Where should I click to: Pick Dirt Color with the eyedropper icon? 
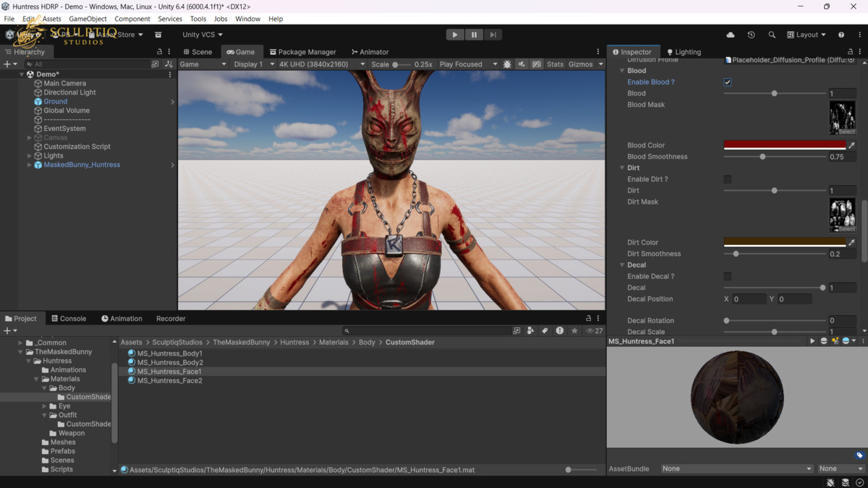click(851, 242)
